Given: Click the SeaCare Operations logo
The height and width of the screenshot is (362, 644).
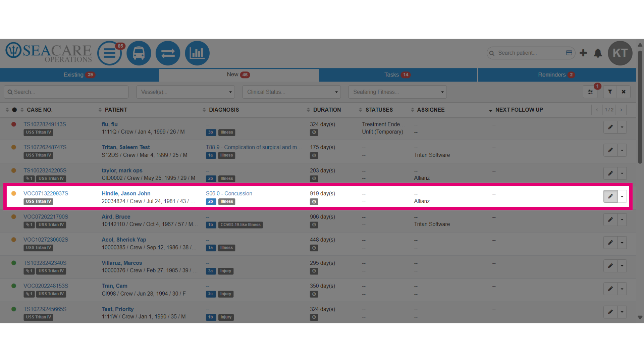Looking at the screenshot, I should click(49, 53).
